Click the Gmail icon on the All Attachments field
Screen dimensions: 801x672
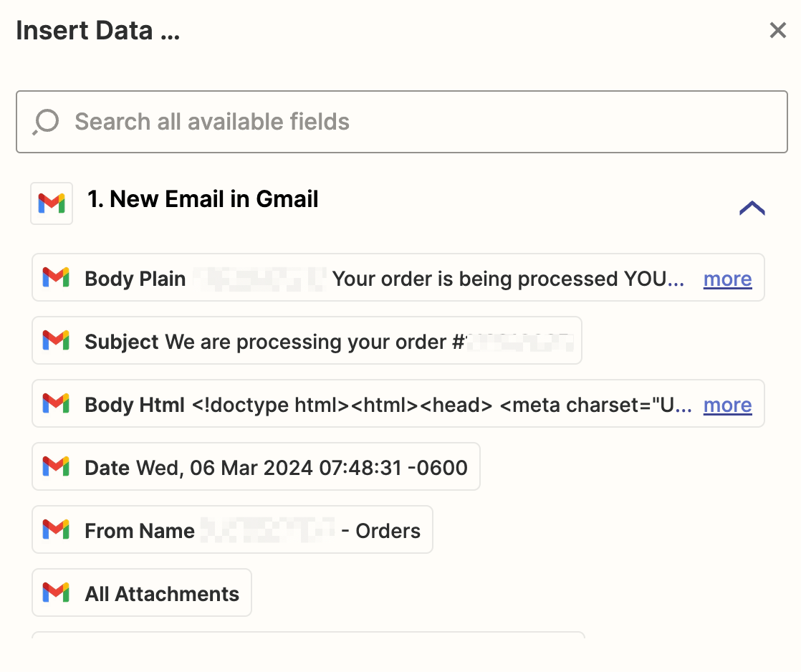(56, 593)
